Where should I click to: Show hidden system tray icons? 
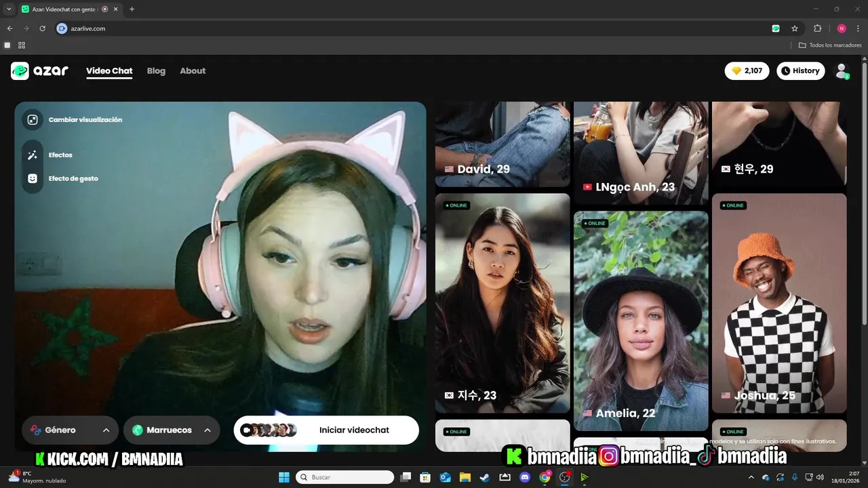tap(751, 477)
